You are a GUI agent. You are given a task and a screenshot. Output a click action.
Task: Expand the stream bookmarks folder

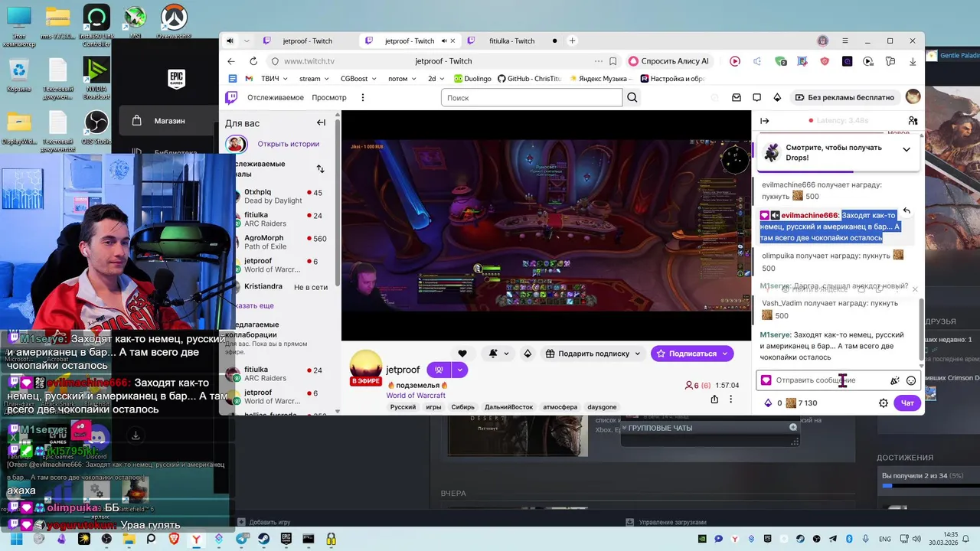click(315, 78)
